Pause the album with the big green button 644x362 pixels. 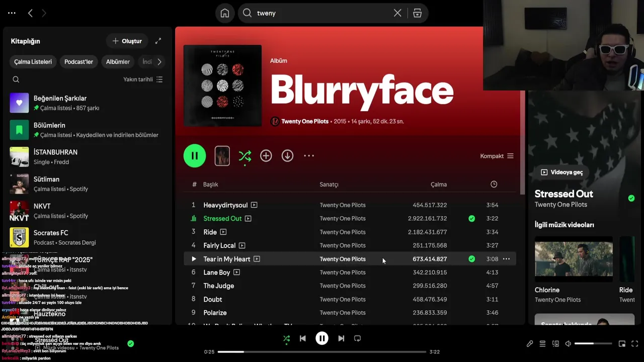(x=195, y=156)
